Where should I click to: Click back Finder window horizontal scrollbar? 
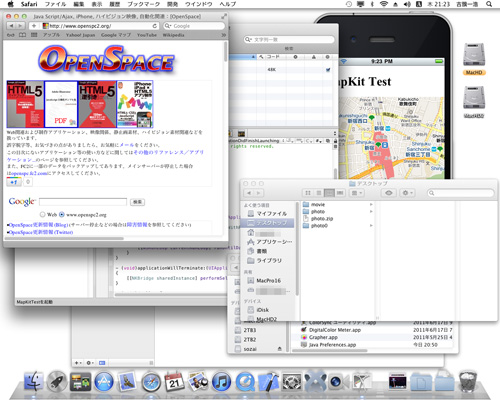point(329,351)
